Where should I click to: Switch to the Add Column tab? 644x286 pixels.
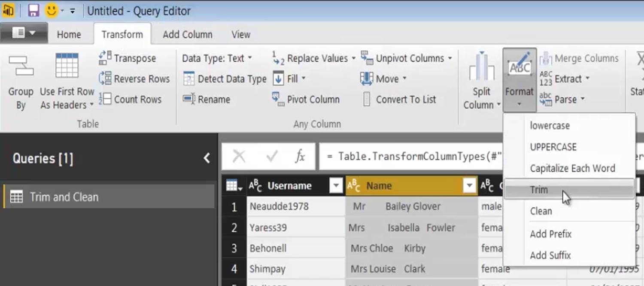(x=187, y=35)
